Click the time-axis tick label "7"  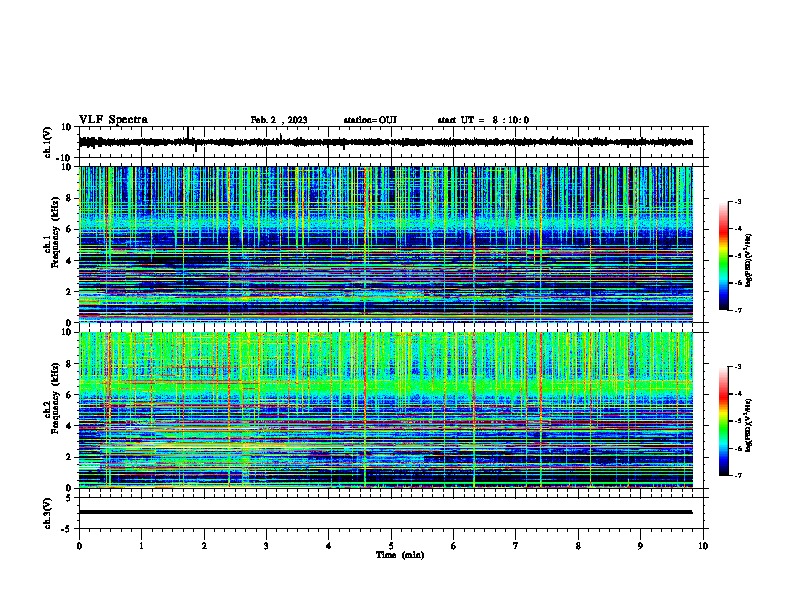tap(516, 546)
